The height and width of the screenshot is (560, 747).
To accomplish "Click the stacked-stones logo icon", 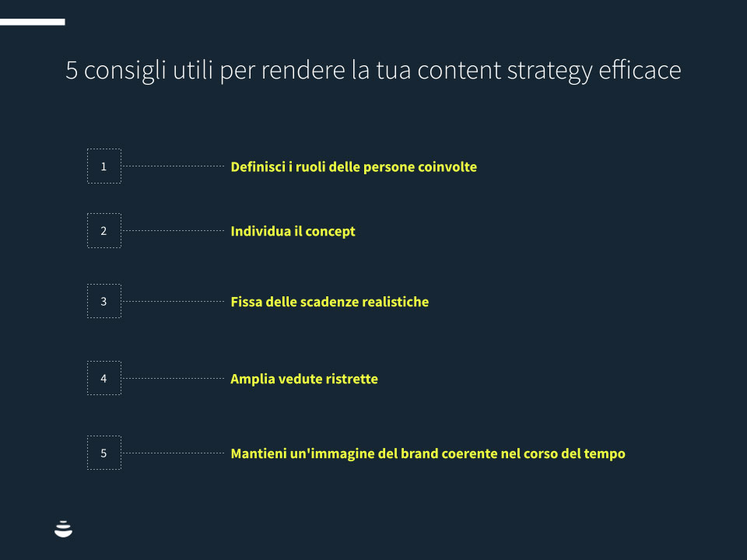I will click(x=64, y=529).
